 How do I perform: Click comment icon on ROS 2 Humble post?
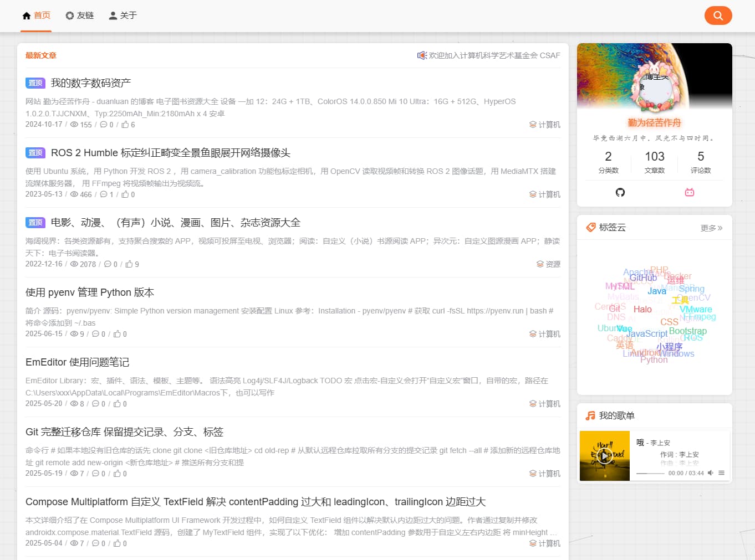(104, 194)
